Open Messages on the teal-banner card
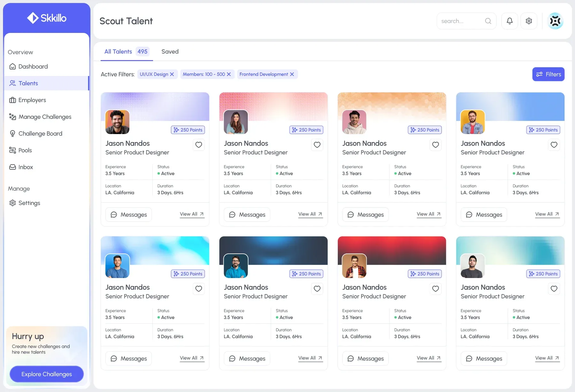The image size is (575, 392). click(484, 358)
